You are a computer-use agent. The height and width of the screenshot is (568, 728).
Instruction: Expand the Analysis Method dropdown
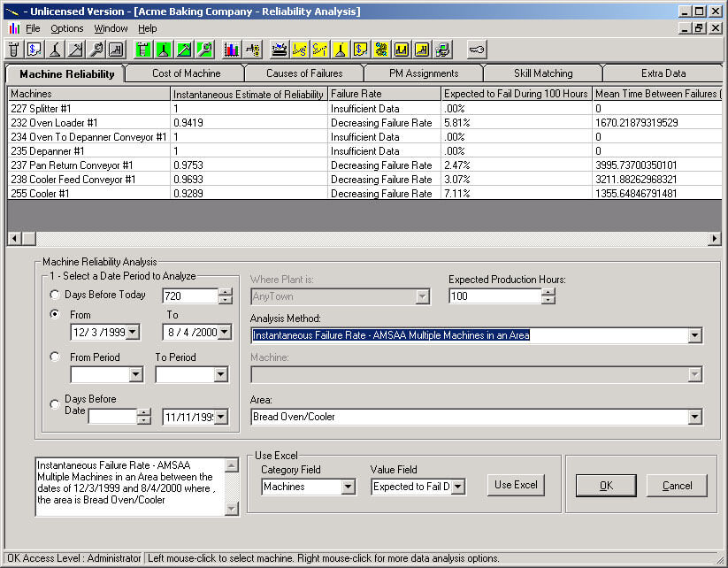pyautogui.click(x=694, y=335)
